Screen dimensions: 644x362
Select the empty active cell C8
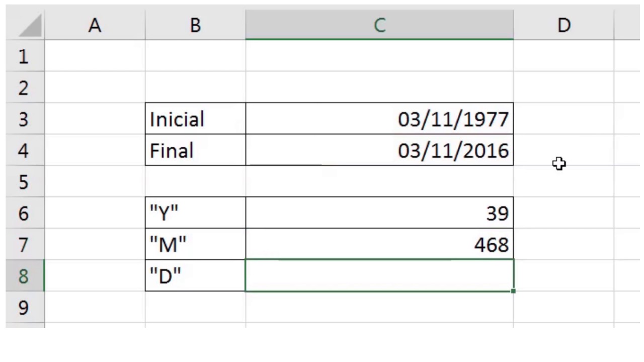379,276
